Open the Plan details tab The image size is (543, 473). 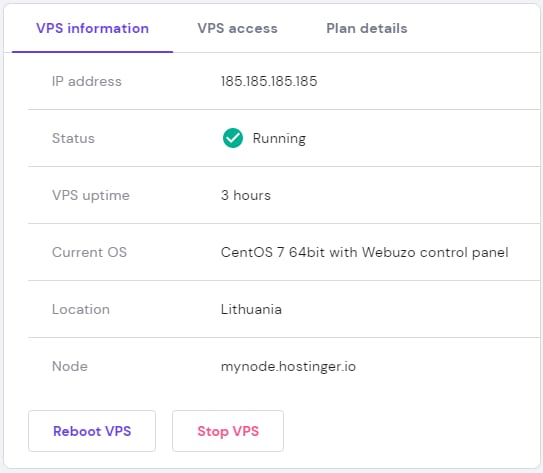(367, 28)
